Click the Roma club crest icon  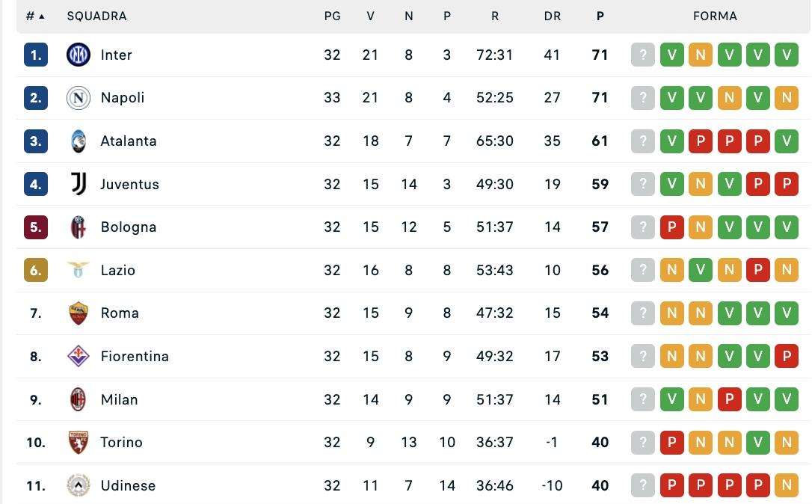tap(79, 313)
